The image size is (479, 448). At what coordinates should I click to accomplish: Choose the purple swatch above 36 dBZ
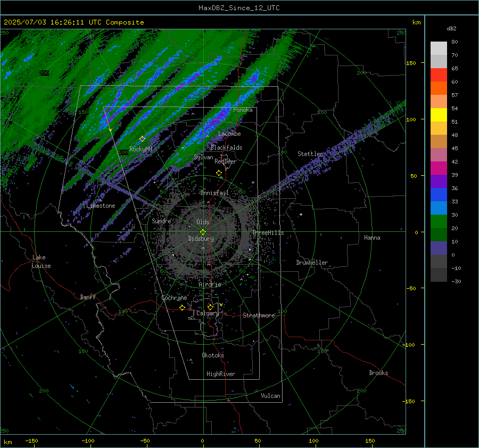439,181
